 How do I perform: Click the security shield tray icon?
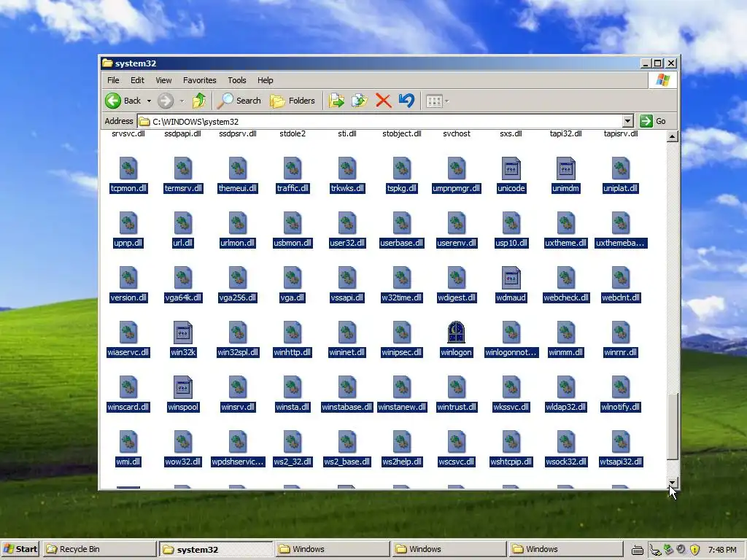[x=695, y=550]
